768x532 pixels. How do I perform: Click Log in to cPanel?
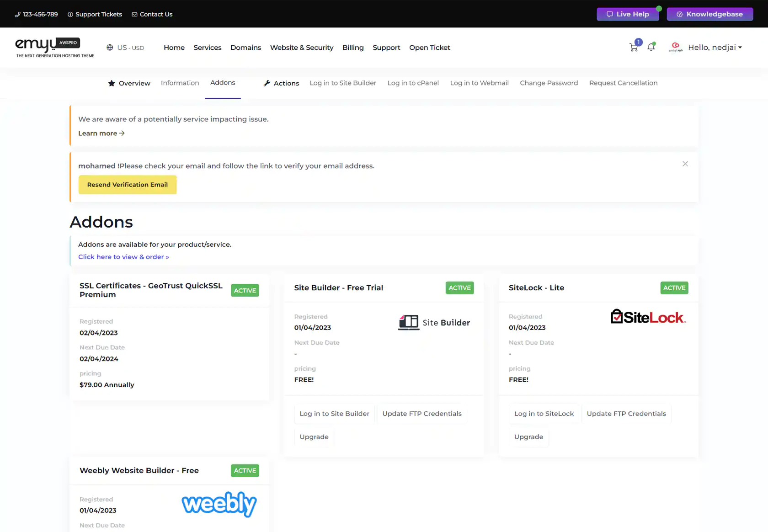coord(413,83)
